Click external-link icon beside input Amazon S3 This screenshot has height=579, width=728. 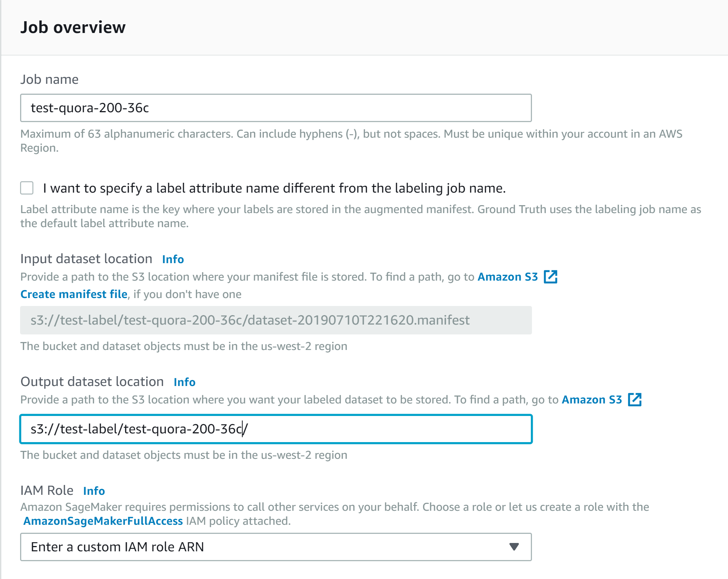(551, 277)
